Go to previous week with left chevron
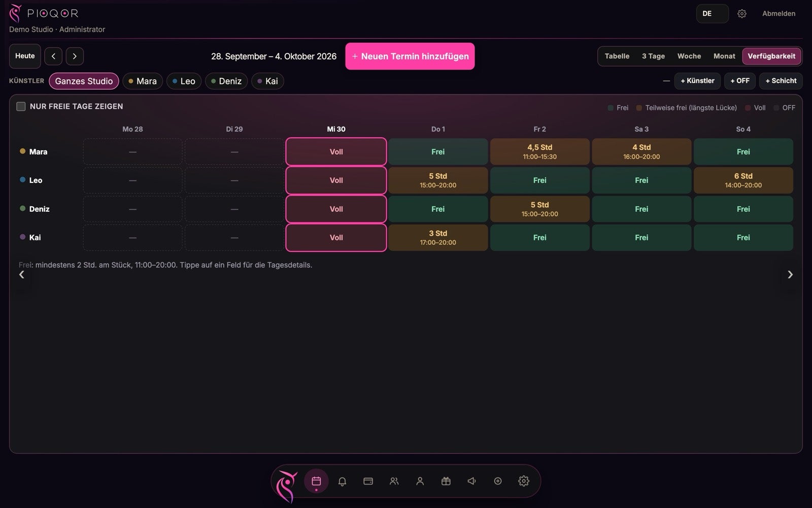This screenshot has height=508, width=812. click(x=53, y=56)
